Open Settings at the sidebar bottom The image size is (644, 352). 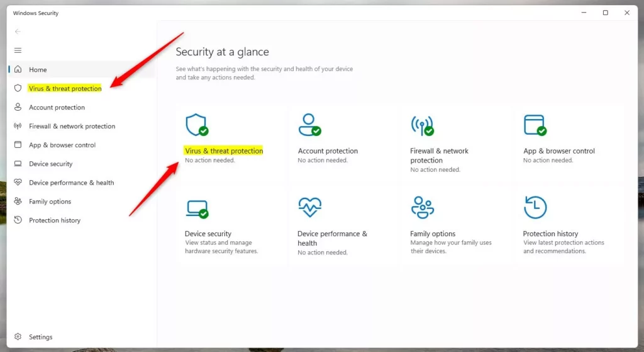point(40,337)
